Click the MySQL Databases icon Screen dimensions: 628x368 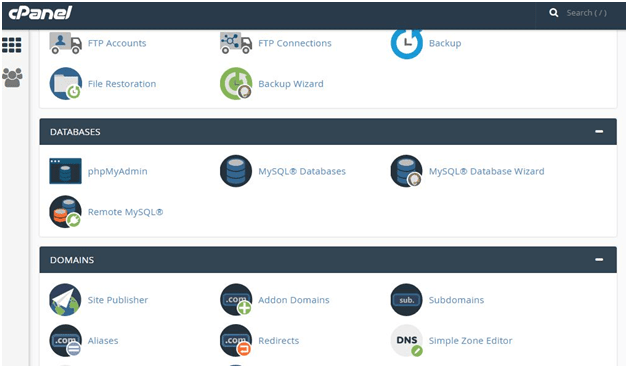(x=236, y=171)
